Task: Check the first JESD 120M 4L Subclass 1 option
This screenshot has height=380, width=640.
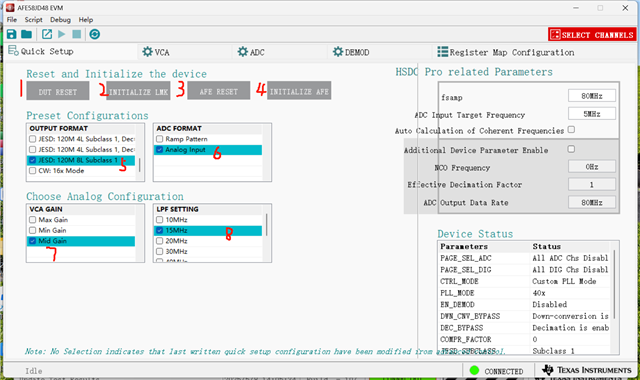Action: [x=33, y=139]
